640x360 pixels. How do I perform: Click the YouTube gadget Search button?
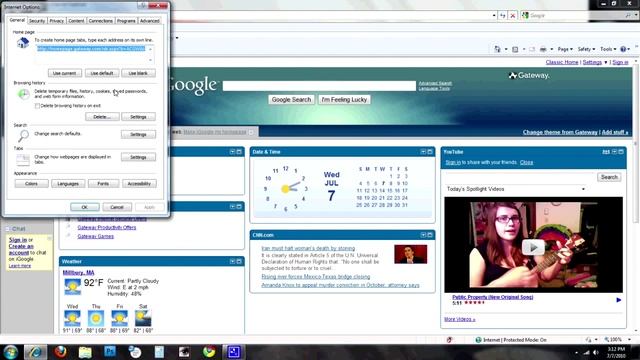609,177
